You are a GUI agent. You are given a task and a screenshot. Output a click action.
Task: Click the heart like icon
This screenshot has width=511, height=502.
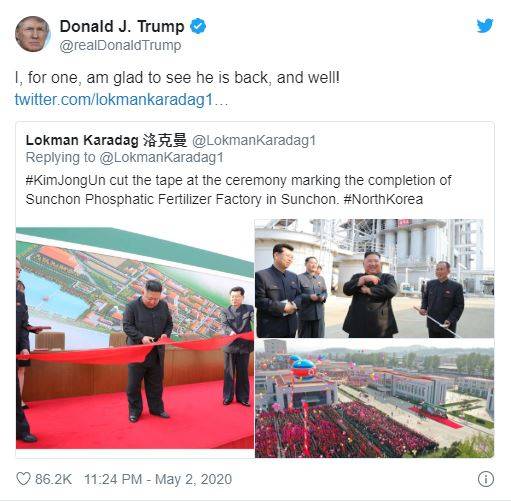pyautogui.click(x=23, y=479)
